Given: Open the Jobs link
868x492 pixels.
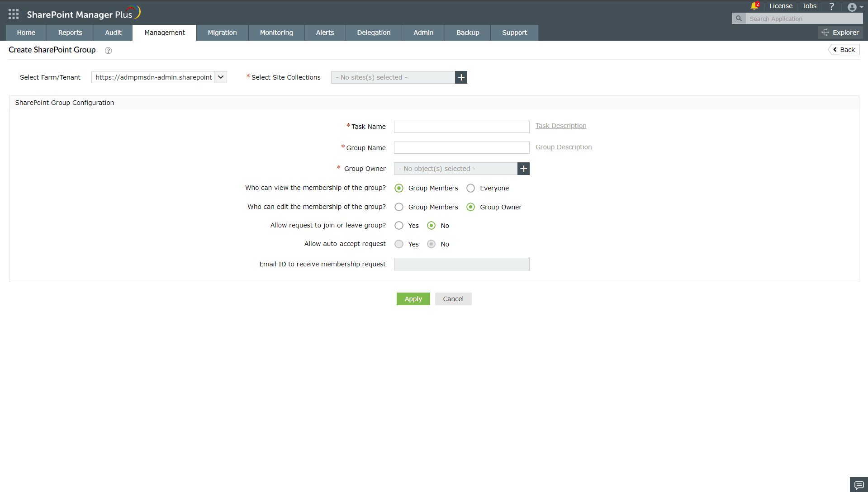Looking at the screenshot, I should pos(809,6).
